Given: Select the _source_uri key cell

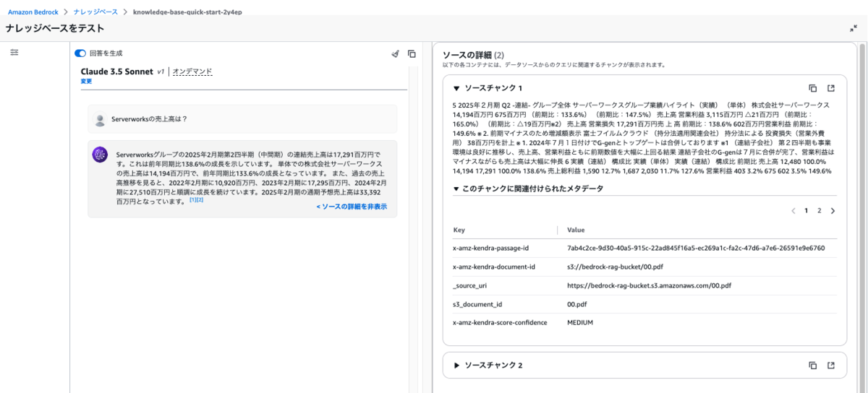Looking at the screenshot, I should pos(469,285).
